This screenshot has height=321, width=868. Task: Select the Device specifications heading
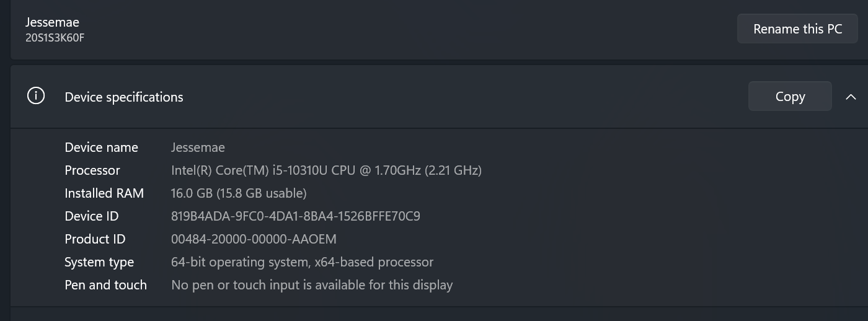click(x=124, y=97)
